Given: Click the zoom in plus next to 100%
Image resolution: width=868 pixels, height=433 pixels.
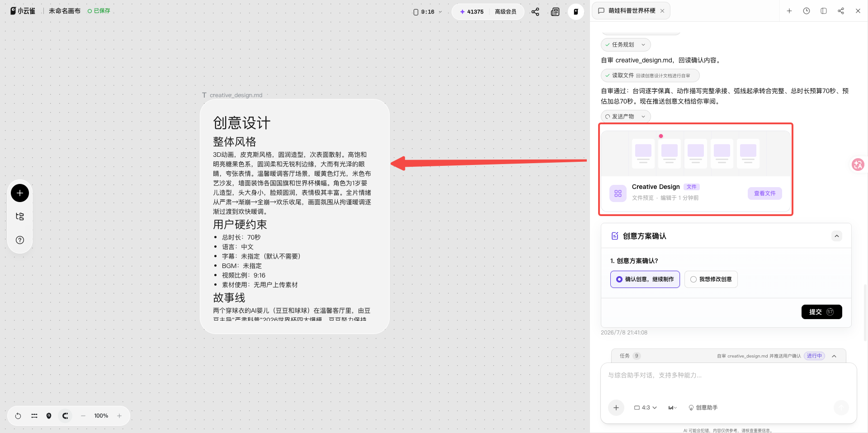Looking at the screenshot, I should [x=119, y=416].
